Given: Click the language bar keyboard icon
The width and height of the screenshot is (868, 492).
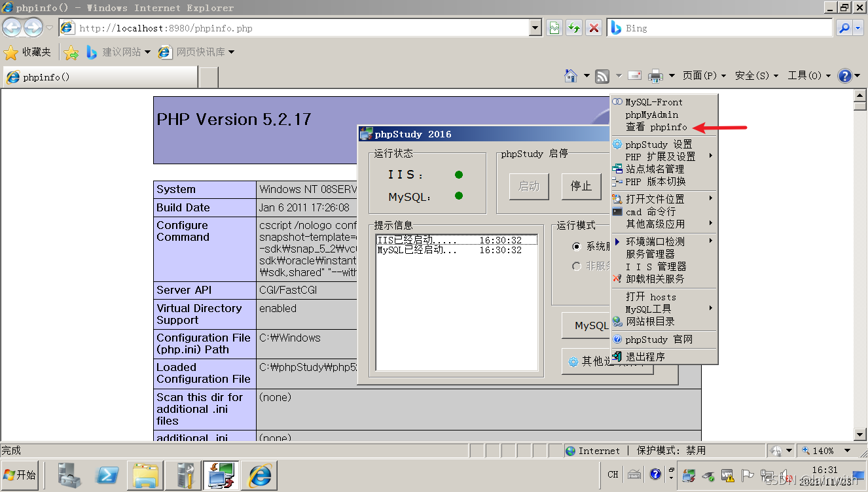Looking at the screenshot, I should (634, 474).
